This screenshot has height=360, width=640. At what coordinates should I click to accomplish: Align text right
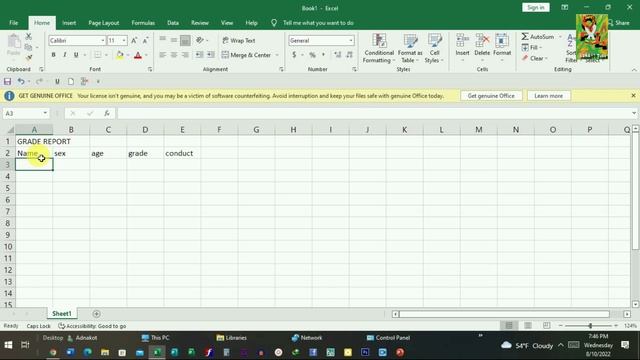[185, 55]
